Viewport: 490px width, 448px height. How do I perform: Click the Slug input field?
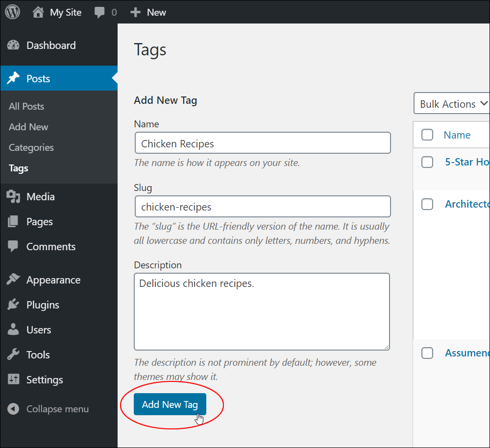(263, 206)
